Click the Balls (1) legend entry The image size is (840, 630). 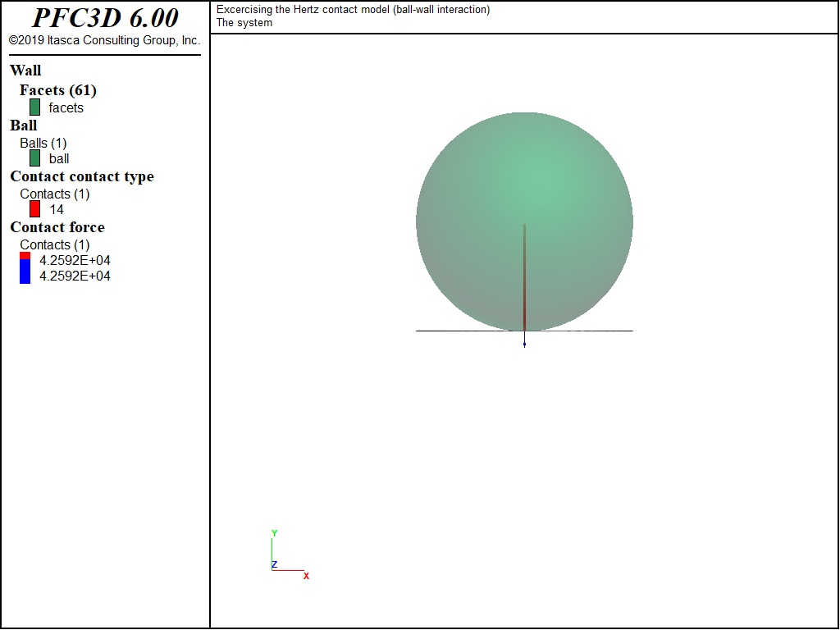click(43, 143)
